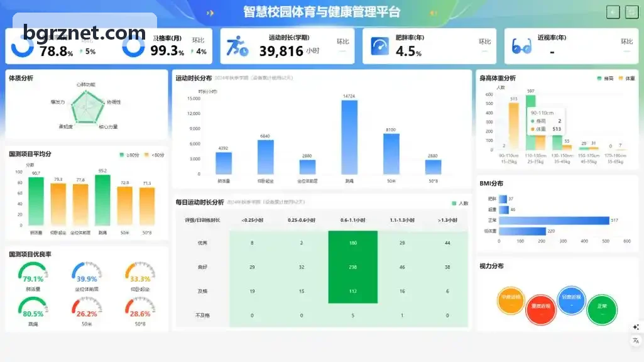Viewport: 644px width, 362px height.
Task: Select the 80.5% 跳绳 gauge
Action: 33,308
